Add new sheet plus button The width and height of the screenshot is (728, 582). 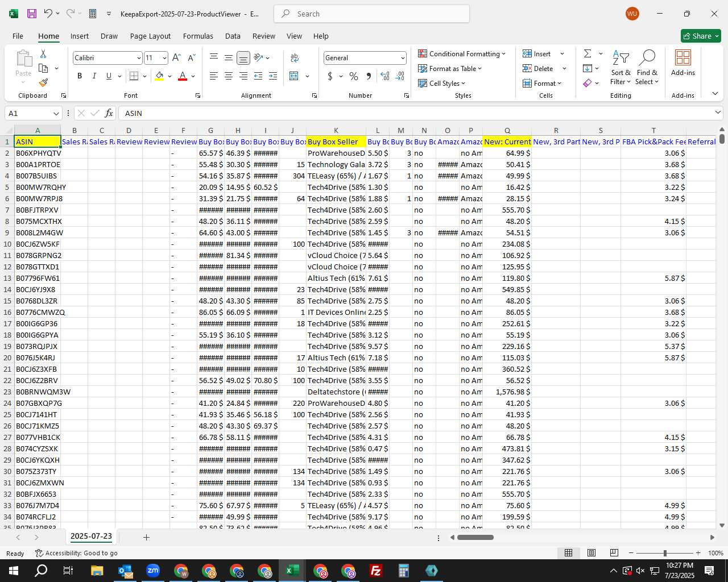click(x=146, y=537)
